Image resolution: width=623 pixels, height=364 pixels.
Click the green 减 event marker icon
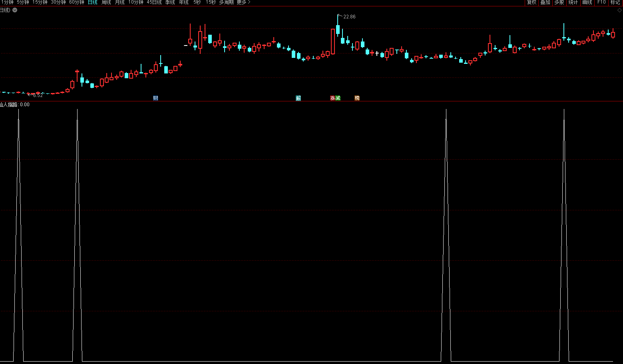pos(338,98)
